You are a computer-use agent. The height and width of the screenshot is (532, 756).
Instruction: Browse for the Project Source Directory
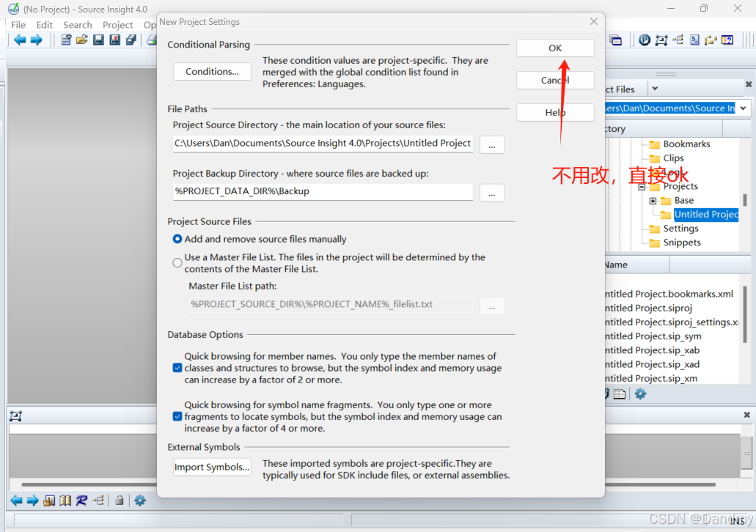click(492, 144)
